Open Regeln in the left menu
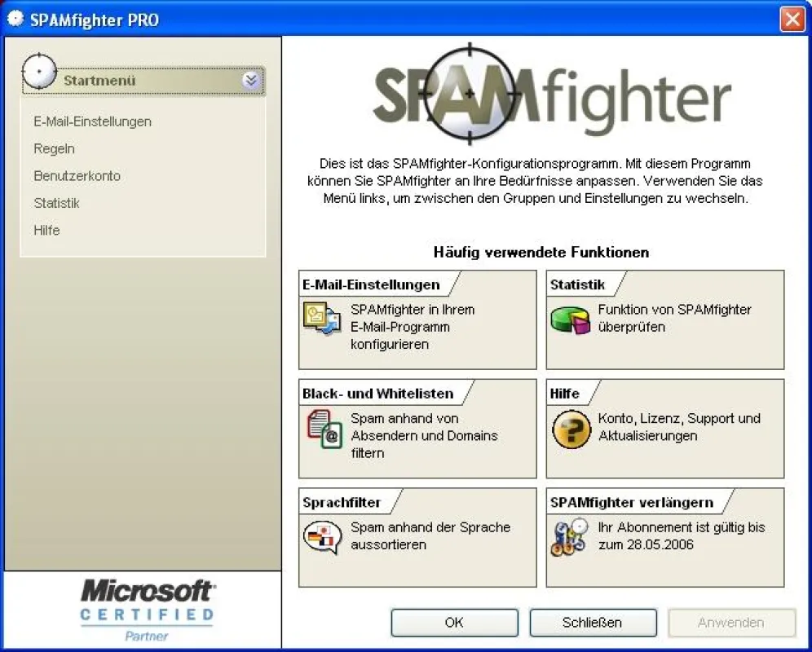 [x=55, y=148]
